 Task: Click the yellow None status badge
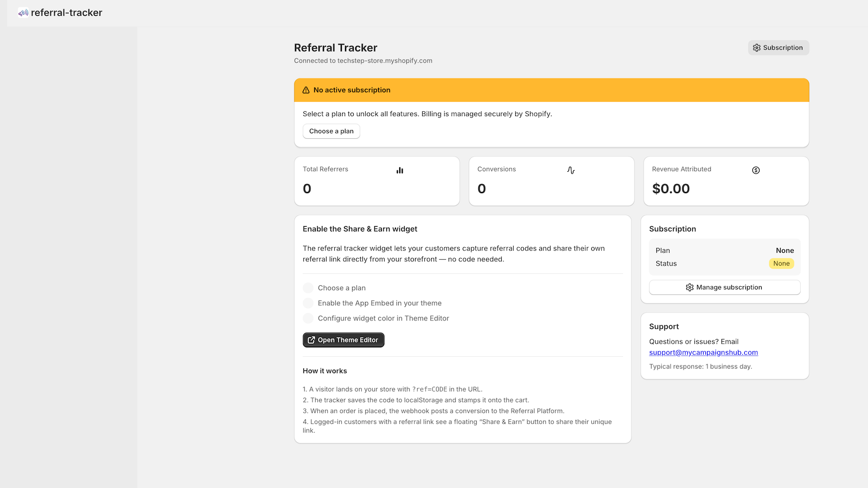click(x=781, y=264)
